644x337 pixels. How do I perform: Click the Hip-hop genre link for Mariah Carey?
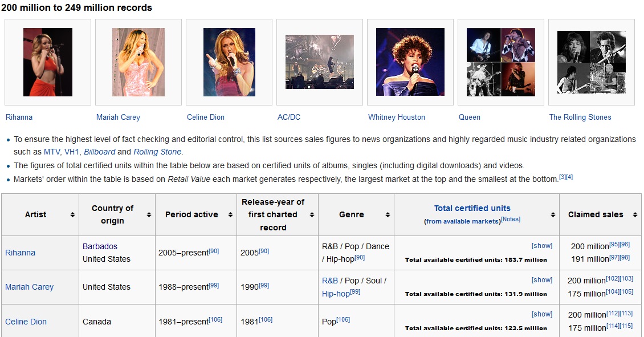click(x=335, y=294)
